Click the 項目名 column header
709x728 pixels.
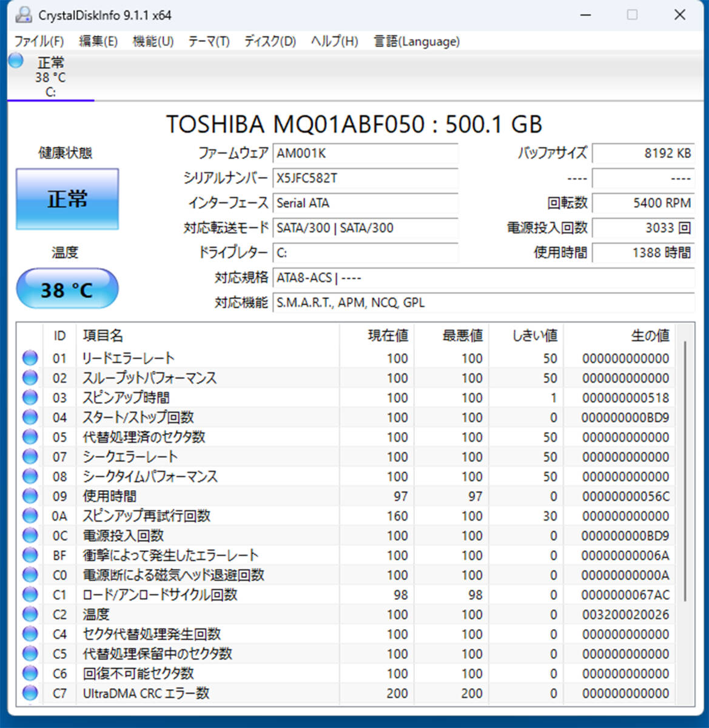tap(207, 335)
